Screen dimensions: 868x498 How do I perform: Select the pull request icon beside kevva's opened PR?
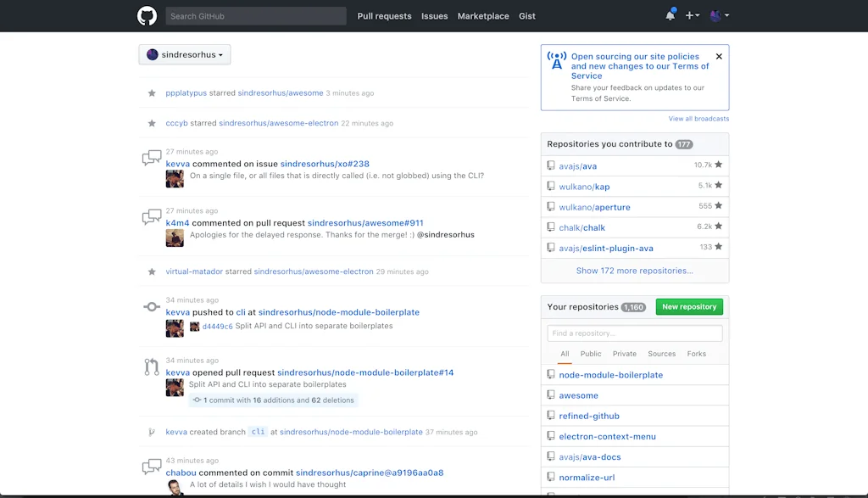[x=151, y=367]
